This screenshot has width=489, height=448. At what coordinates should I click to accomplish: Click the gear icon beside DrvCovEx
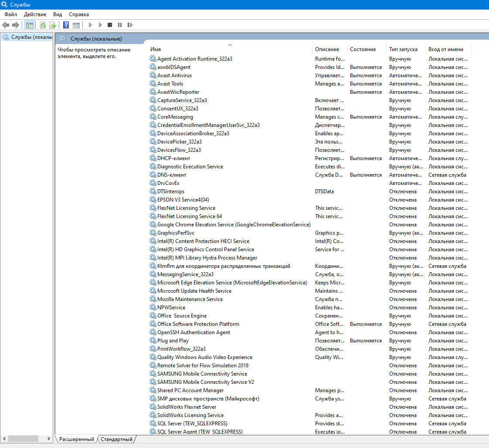click(153, 183)
